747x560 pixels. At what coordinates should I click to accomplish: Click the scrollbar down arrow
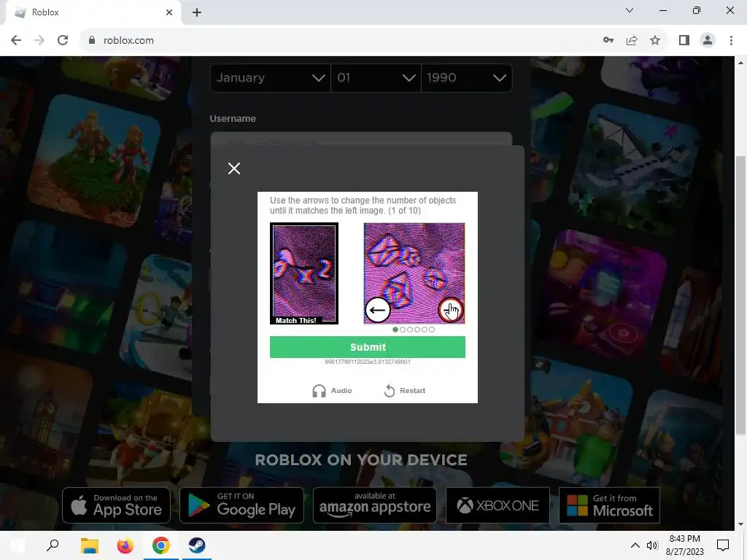point(740,524)
